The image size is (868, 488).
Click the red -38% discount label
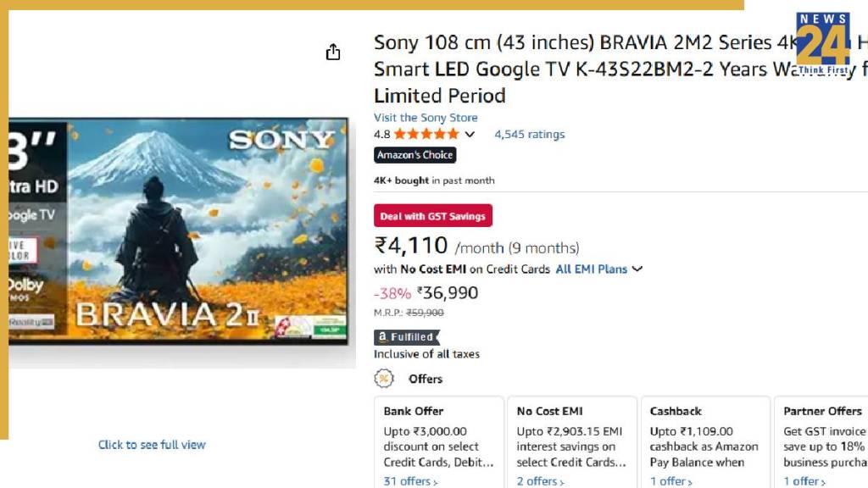[x=392, y=292]
